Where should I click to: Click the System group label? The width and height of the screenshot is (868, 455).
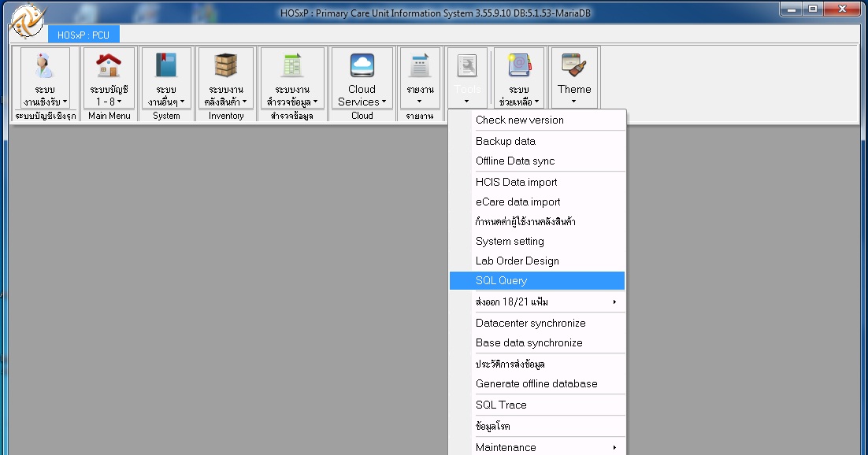166,116
